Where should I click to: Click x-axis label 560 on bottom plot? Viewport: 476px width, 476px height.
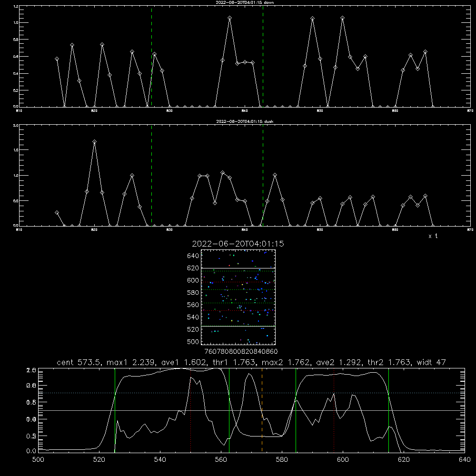click(x=221, y=460)
